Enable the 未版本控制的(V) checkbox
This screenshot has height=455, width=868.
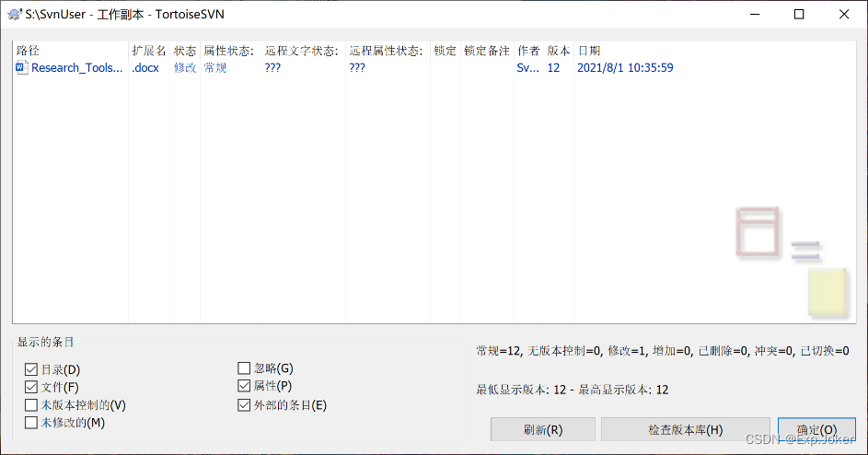click(x=32, y=404)
